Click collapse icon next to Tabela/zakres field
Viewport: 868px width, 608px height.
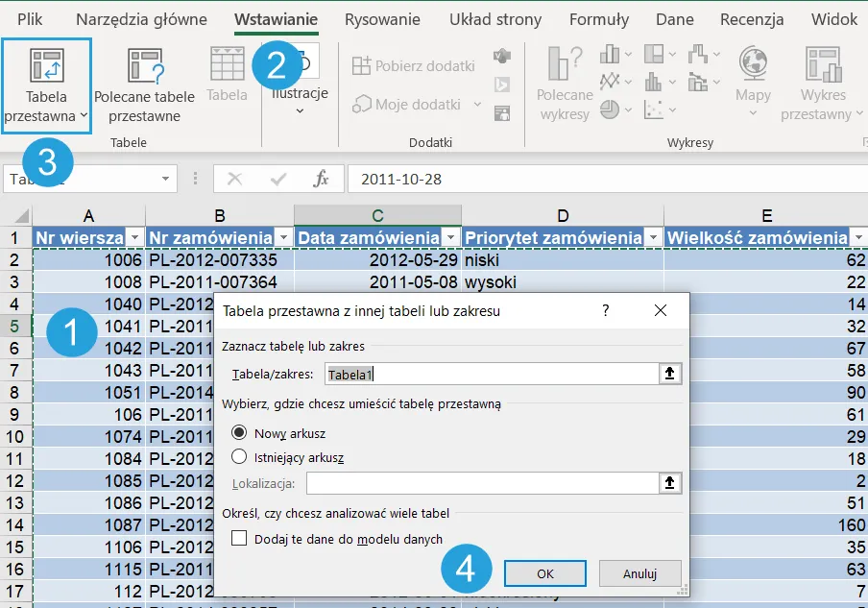(x=672, y=375)
